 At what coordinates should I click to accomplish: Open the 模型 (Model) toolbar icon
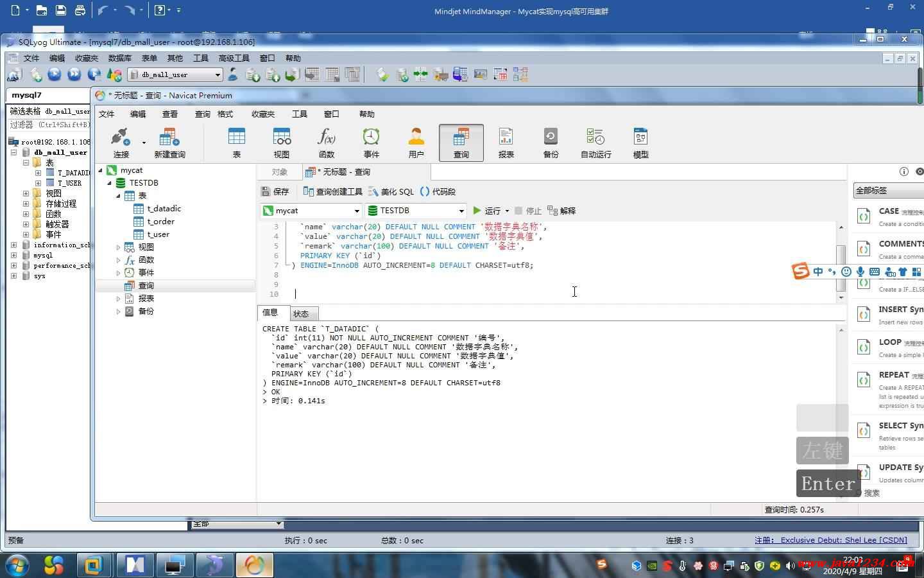pos(641,143)
